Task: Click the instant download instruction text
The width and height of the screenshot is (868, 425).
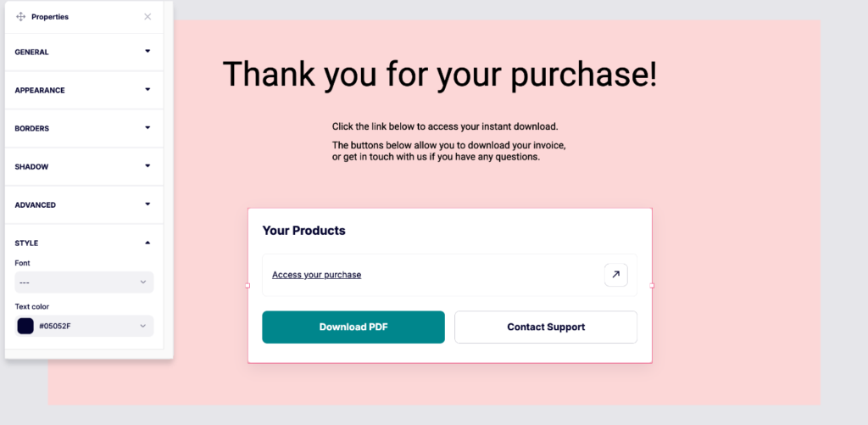Action: click(445, 126)
